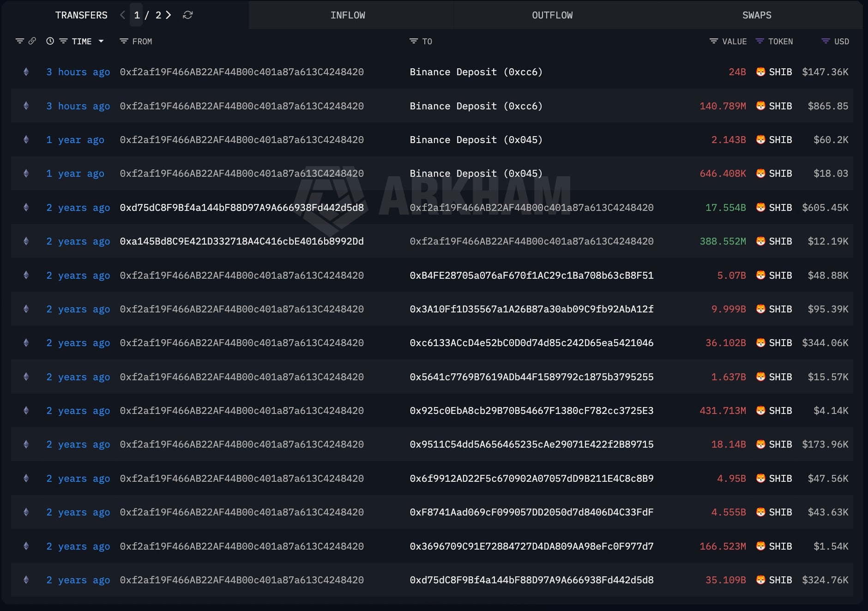The image size is (868, 611).
Task: Click Ethereum icon on the 35.109B transfer row
Action: (26, 580)
